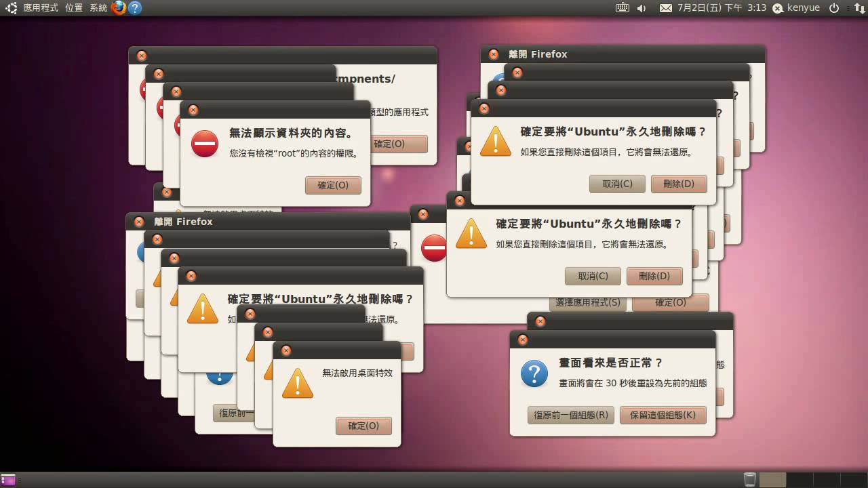Click the heading 畫面看來是否正常？
868x488 pixels.
[611, 363]
